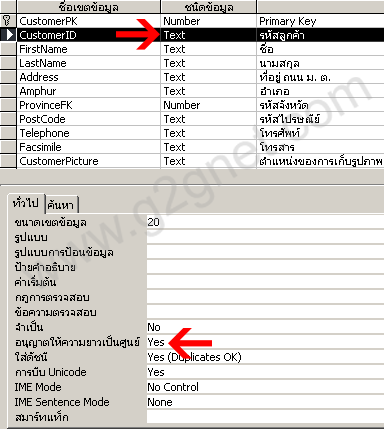Click the CustomerID field name cell
The width and height of the screenshot is (384, 429).
pos(89,35)
